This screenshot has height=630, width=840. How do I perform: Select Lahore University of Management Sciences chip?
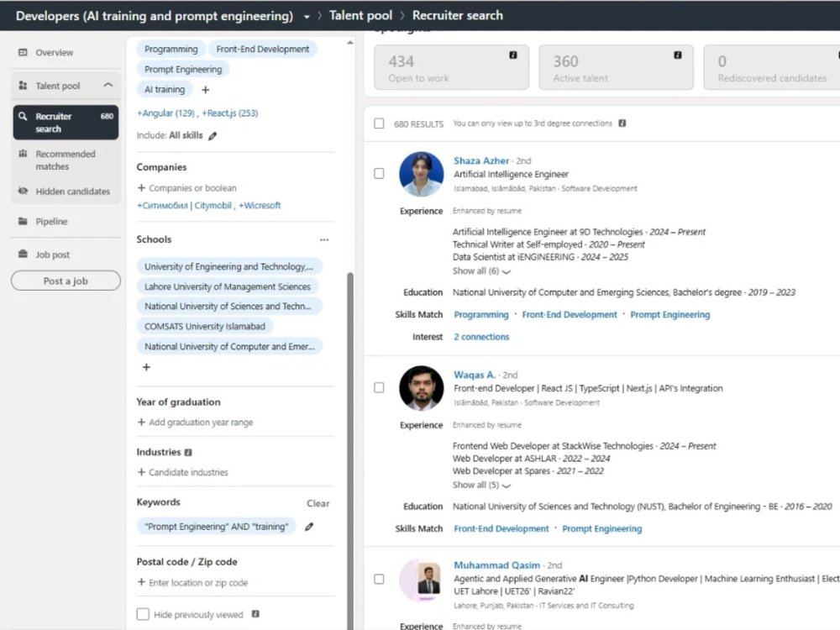tap(227, 286)
